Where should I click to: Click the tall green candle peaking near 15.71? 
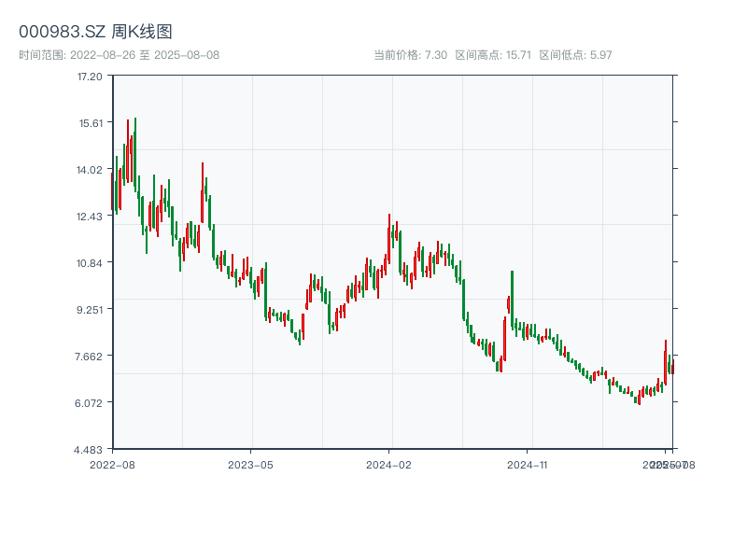click(135, 155)
